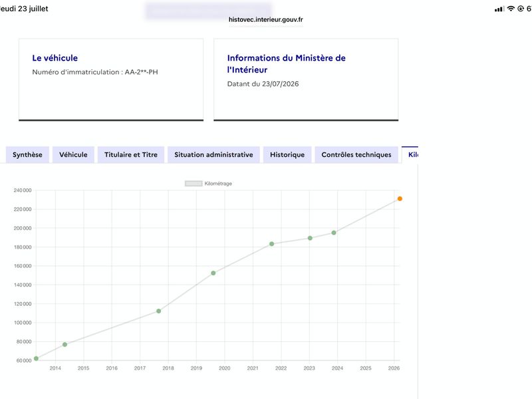Click the 2020 x-axis label
Screen dimensions: 532x399
click(x=224, y=368)
